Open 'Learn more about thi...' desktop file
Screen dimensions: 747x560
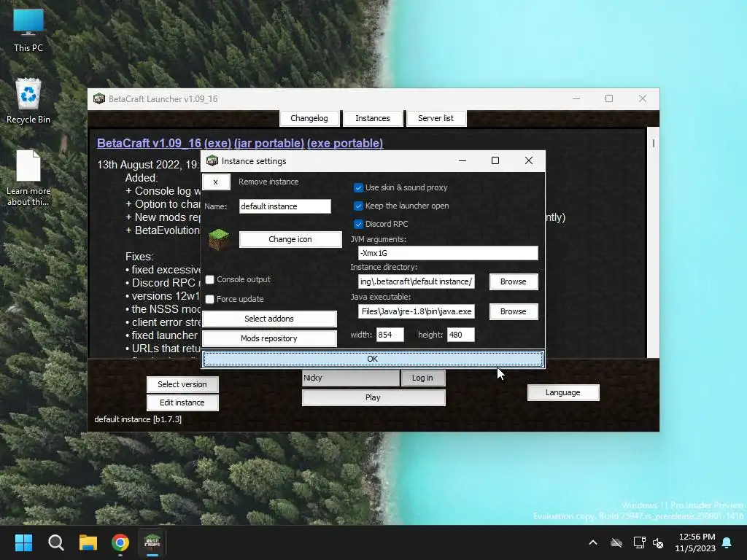[x=28, y=178]
